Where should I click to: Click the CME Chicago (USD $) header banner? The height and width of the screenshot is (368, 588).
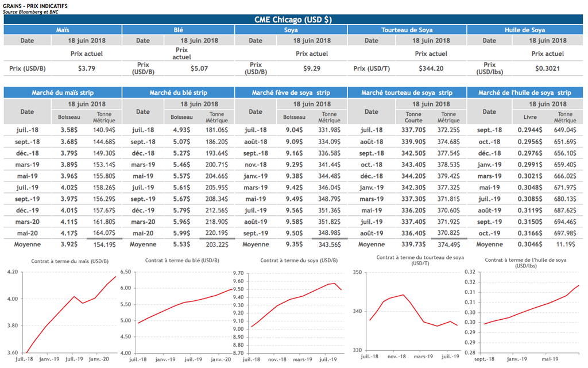pyautogui.click(x=293, y=20)
